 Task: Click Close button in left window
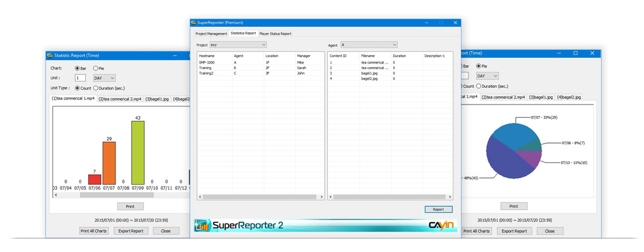[165, 231]
